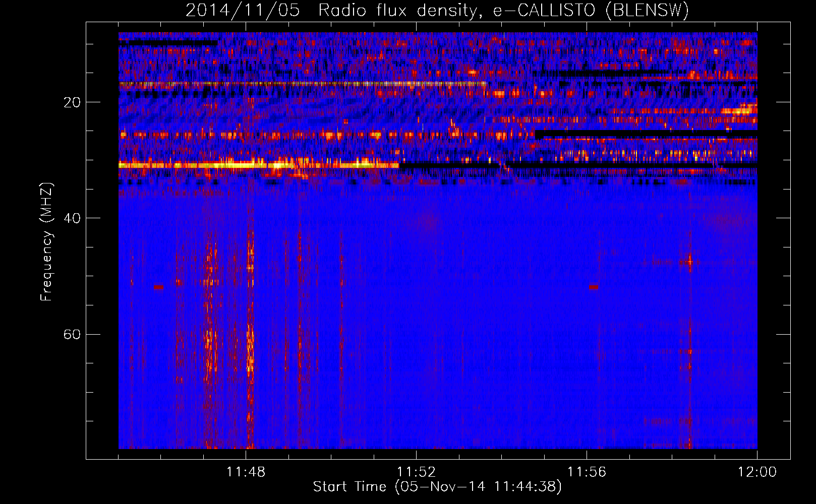Click the 20 MHz frequency tick label
This screenshot has width=816, height=504.
[x=72, y=102]
